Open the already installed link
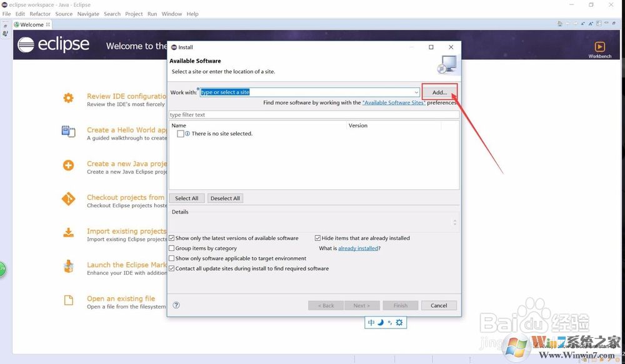The height and width of the screenshot is (364, 625). pyautogui.click(x=358, y=248)
